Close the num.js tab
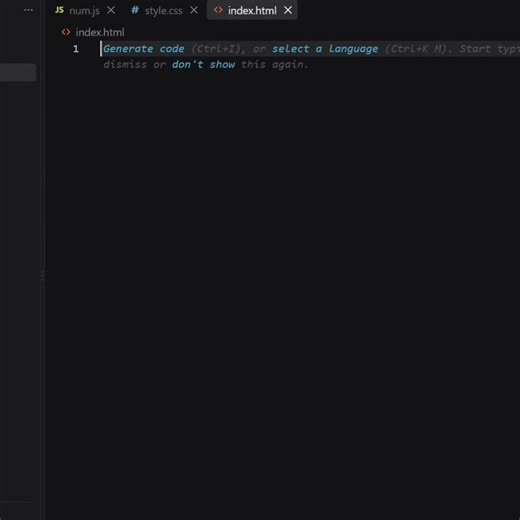Viewport: 520px width, 520px height. click(111, 11)
